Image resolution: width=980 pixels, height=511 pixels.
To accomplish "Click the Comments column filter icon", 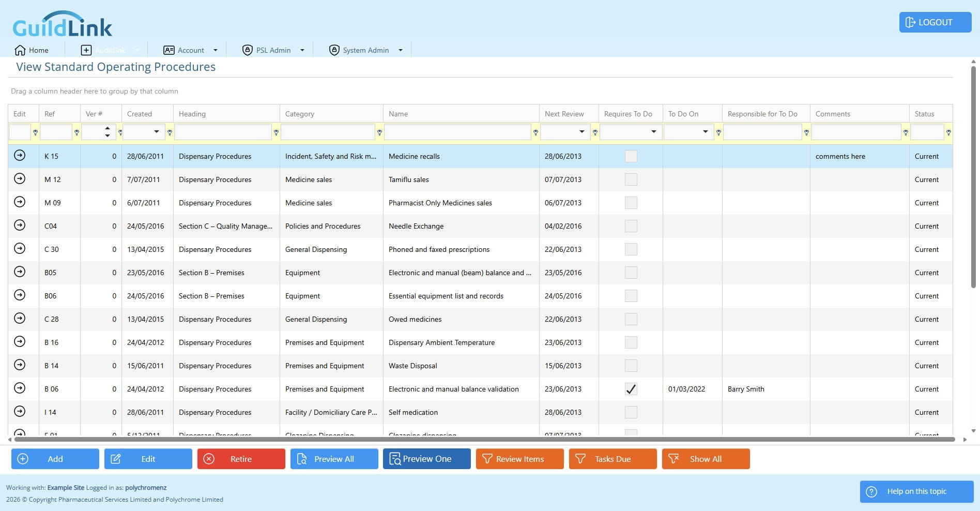I will point(906,132).
